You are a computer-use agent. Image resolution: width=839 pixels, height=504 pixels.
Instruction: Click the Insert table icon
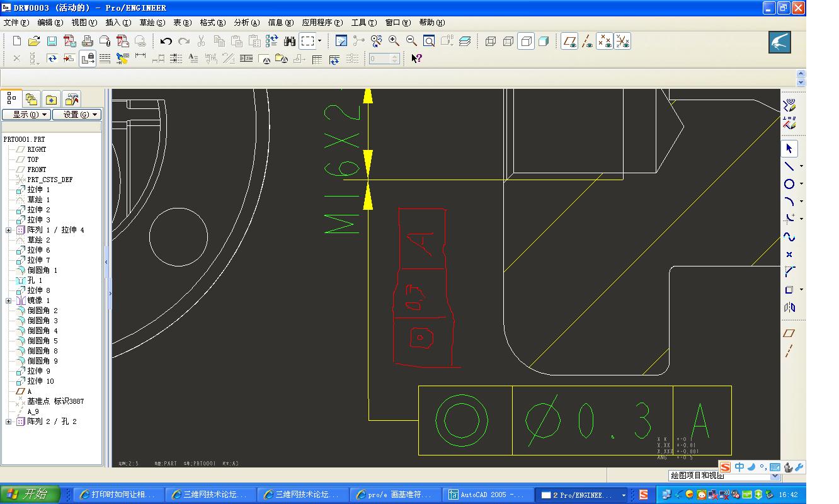pyautogui.click(x=317, y=59)
